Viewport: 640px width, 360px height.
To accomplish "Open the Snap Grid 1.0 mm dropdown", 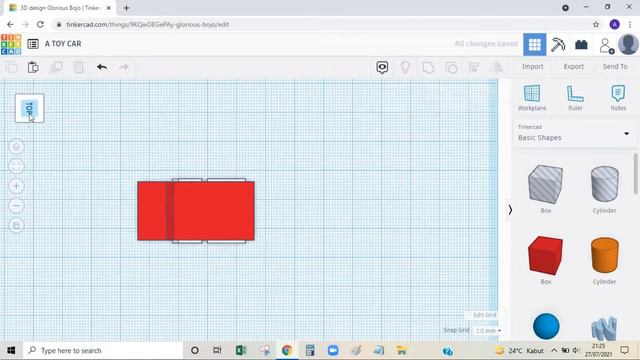I will [488, 331].
